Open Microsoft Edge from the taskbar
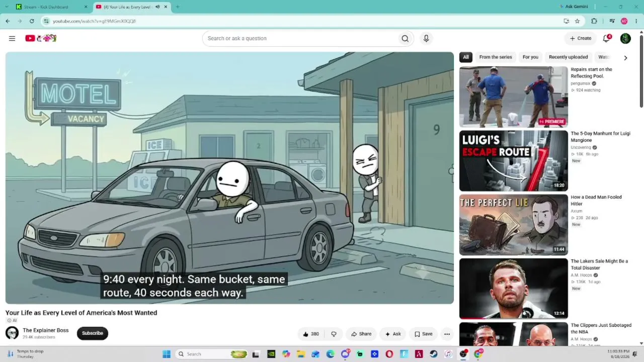Image resolution: width=644 pixels, height=362 pixels. [330, 354]
